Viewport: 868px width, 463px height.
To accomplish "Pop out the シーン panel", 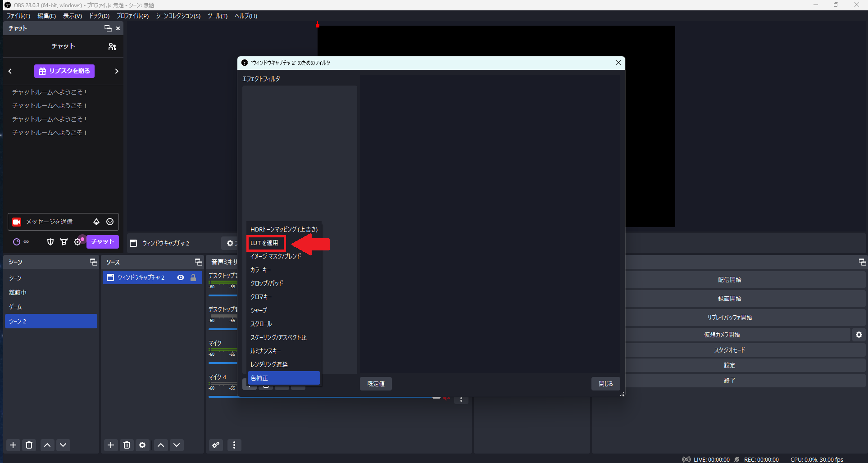I will pyautogui.click(x=93, y=262).
